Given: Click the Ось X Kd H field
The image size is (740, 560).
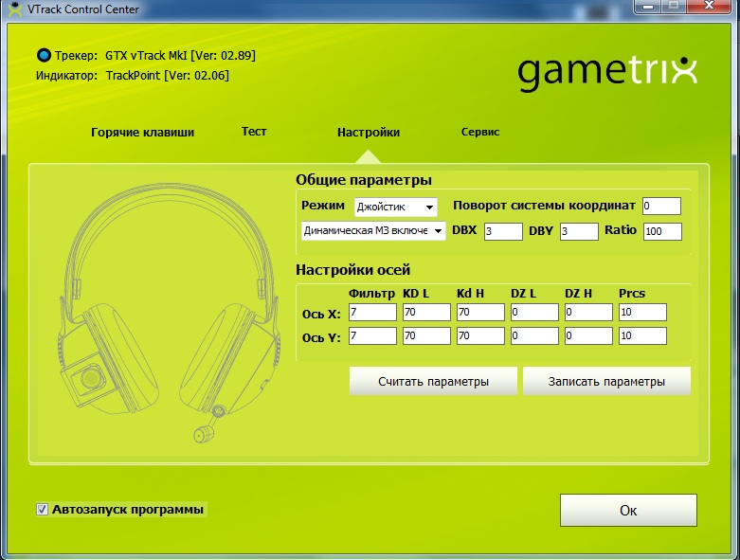Looking at the screenshot, I should pos(480,313).
